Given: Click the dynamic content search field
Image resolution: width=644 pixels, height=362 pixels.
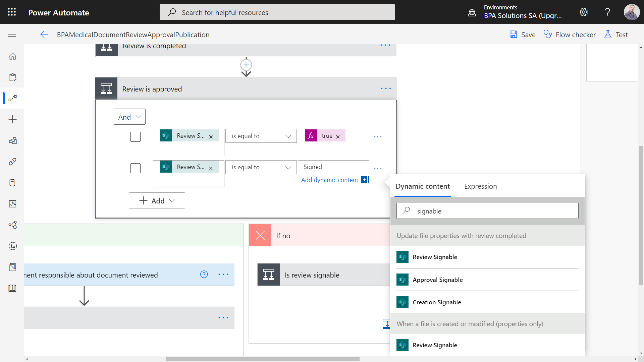Looking at the screenshot, I should point(487,211).
